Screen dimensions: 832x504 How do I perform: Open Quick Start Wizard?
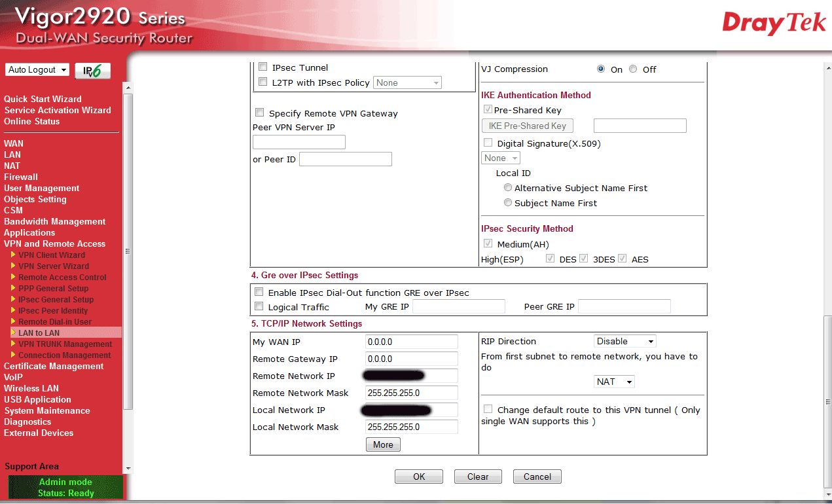click(x=43, y=99)
